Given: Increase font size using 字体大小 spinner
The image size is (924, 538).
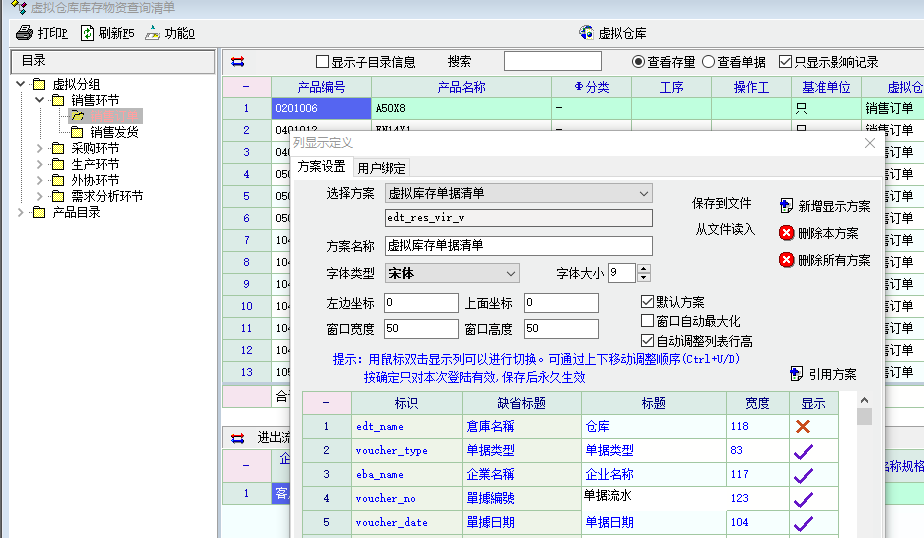Looking at the screenshot, I should point(644,268).
